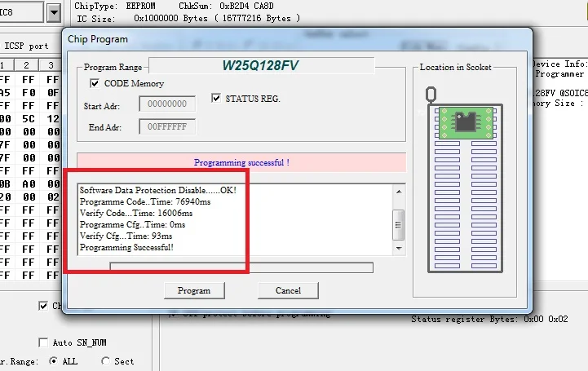Select the ALL range radio button

(x=54, y=361)
